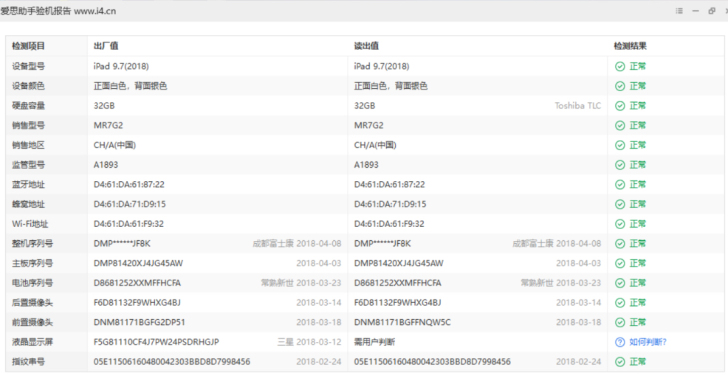Click green check icon in 销售型号 row

tap(620, 125)
